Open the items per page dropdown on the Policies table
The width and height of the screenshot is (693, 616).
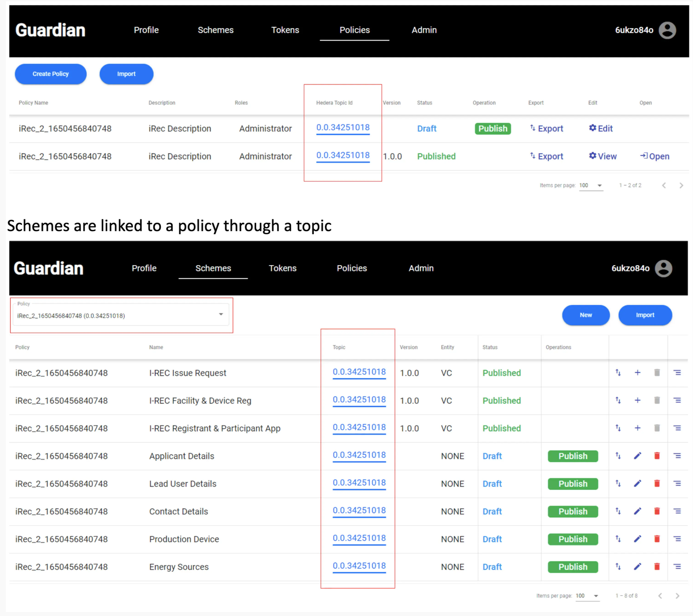click(x=591, y=185)
